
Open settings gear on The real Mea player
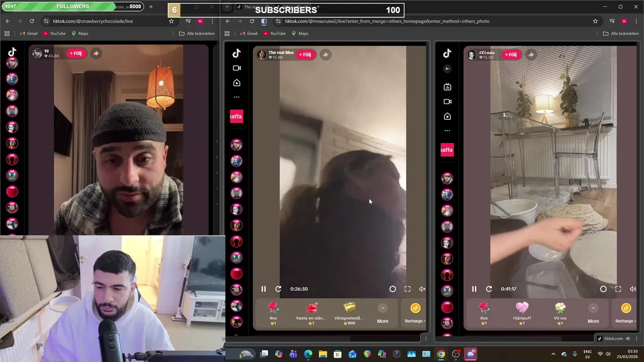click(x=392, y=289)
